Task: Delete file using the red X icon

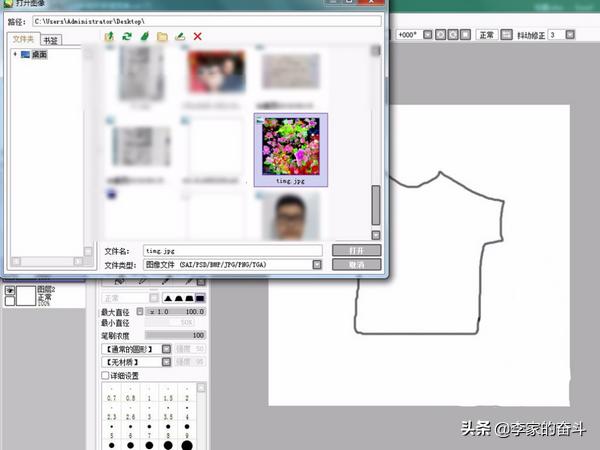Action: tap(198, 37)
